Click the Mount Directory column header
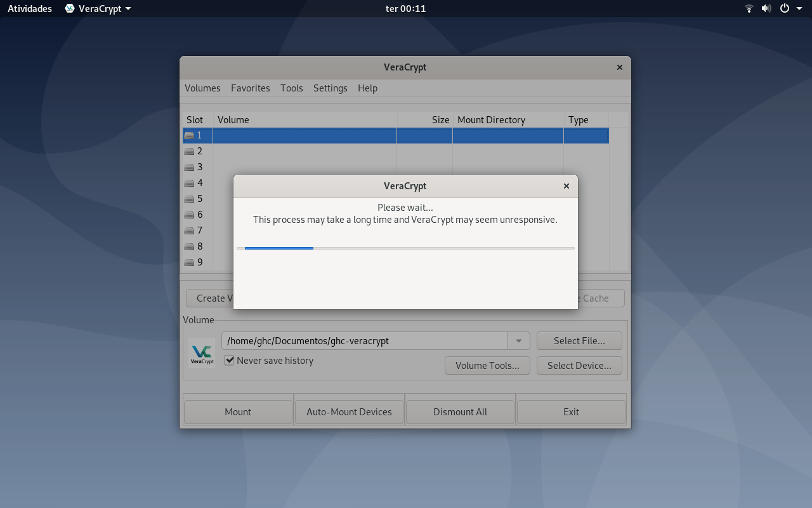This screenshot has height=508, width=812. pos(508,120)
